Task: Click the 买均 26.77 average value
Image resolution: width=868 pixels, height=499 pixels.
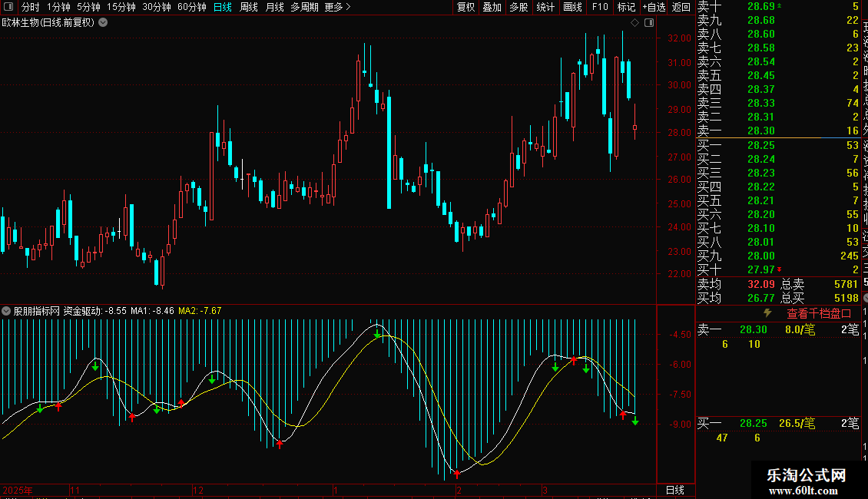Action: [x=761, y=298]
